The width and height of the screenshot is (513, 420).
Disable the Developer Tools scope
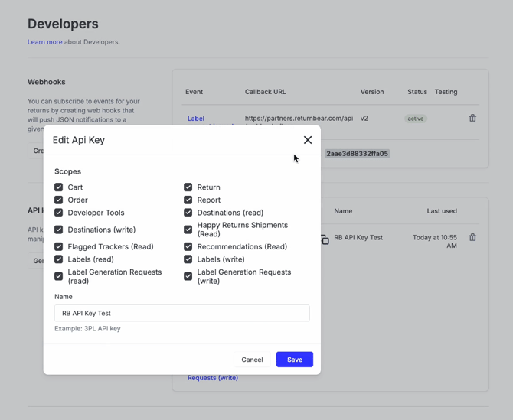coord(59,213)
